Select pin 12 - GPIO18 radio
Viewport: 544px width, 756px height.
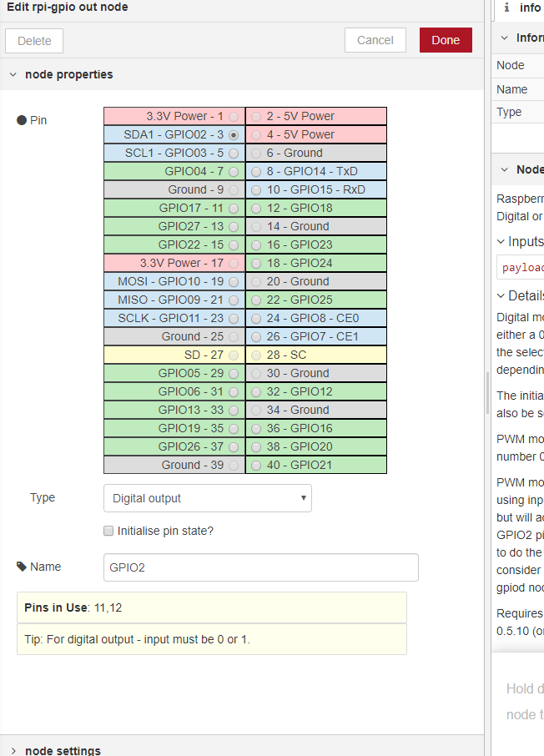[x=256, y=209]
